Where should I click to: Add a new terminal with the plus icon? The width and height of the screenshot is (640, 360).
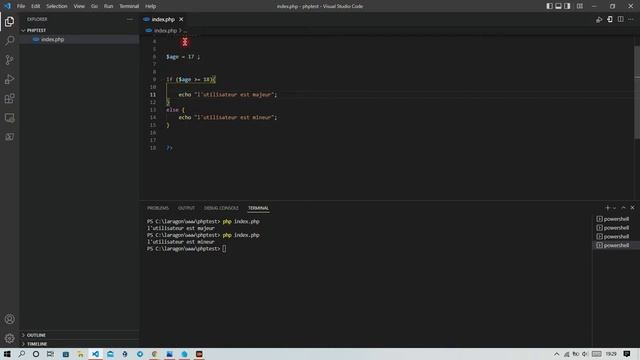pos(607,208)
